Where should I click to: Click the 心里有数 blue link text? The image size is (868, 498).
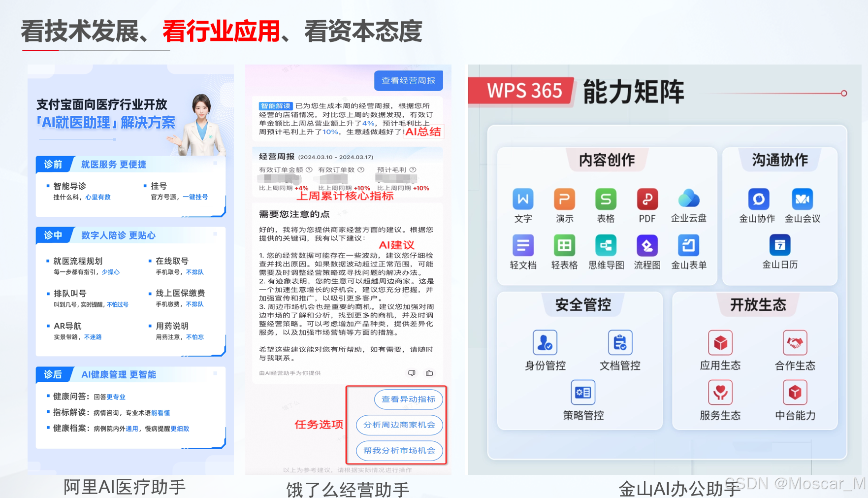[x=98, y=197]
